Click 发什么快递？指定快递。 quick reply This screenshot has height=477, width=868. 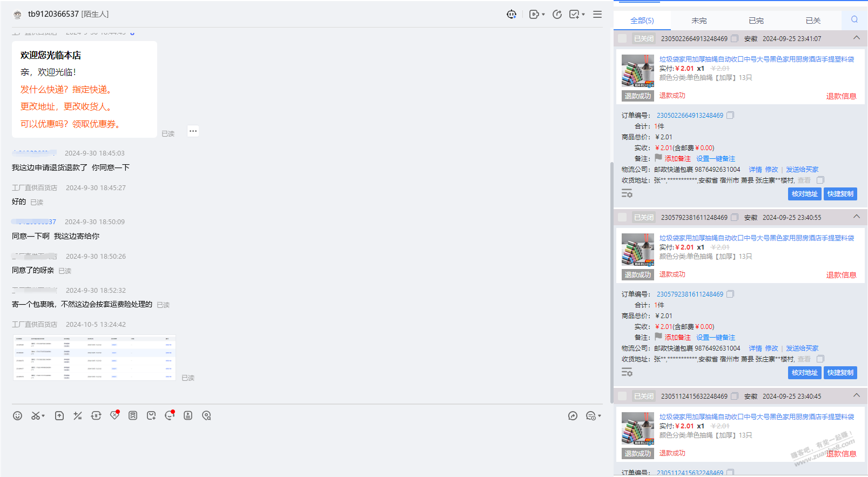coord(67,90)
